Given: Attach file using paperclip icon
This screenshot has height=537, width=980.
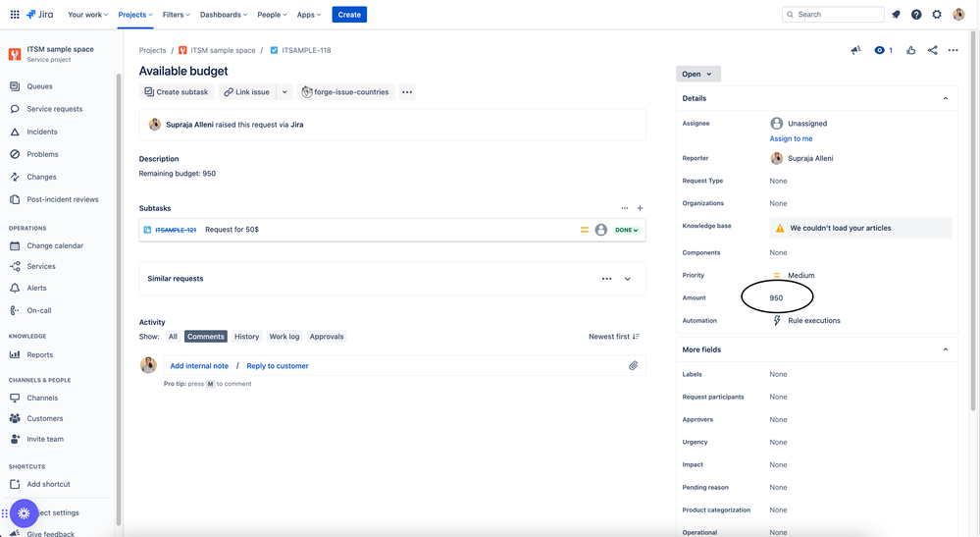Looking at the screenshot, I should pyautogui.click(x=633, y=366).
